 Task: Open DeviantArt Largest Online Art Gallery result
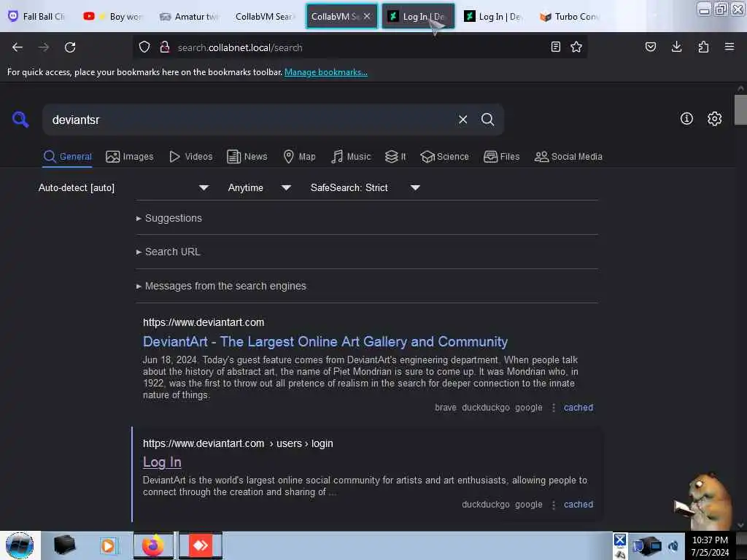coord(325,341)
